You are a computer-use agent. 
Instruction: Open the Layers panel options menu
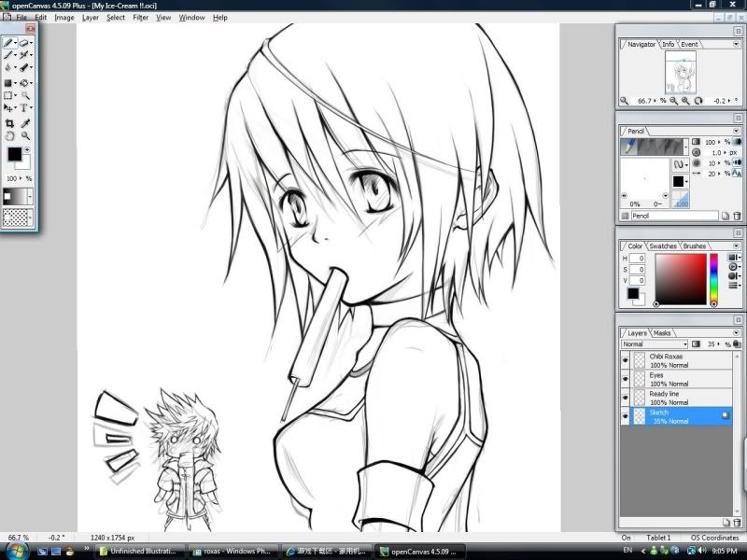coord(736,333)
